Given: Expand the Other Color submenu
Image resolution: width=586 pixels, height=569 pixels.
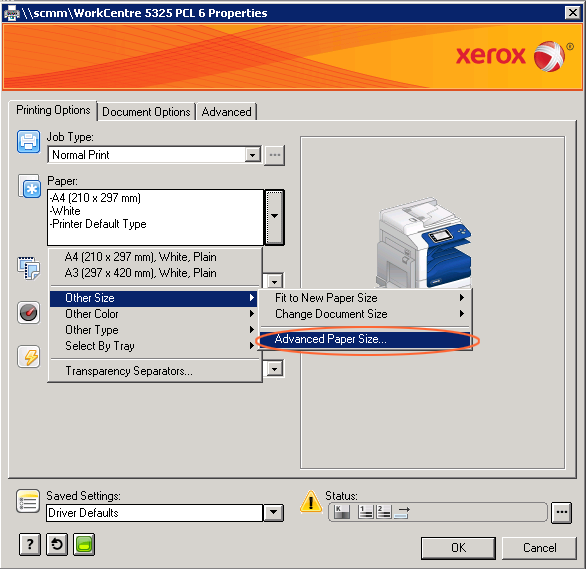Looking at the screenshot, I should [155, 314].
